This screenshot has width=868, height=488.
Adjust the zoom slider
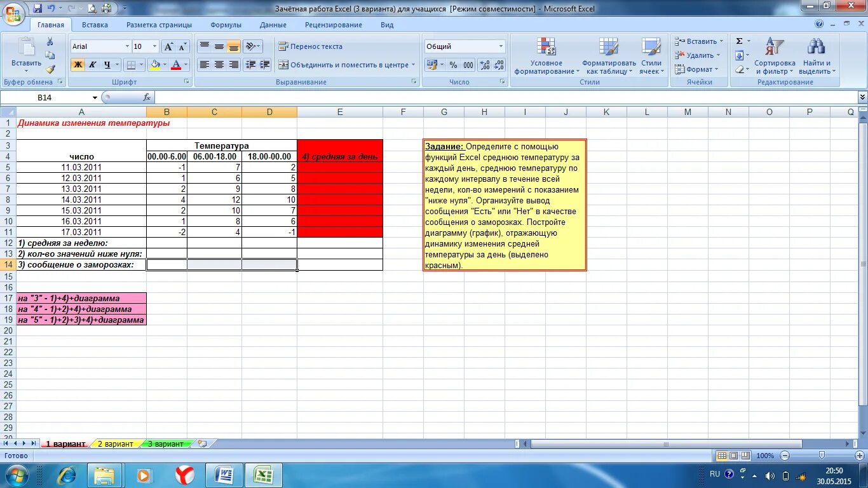(822, 456)
